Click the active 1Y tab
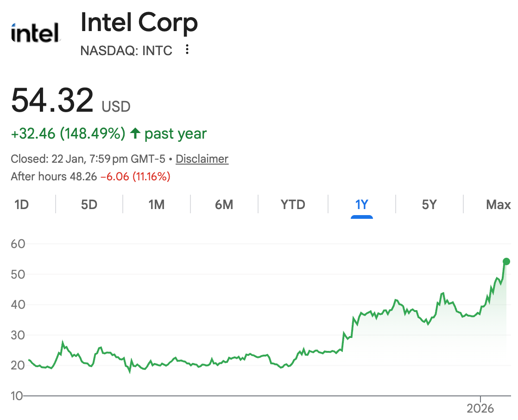This screenshot has height=420, width=518. [362, 204]
